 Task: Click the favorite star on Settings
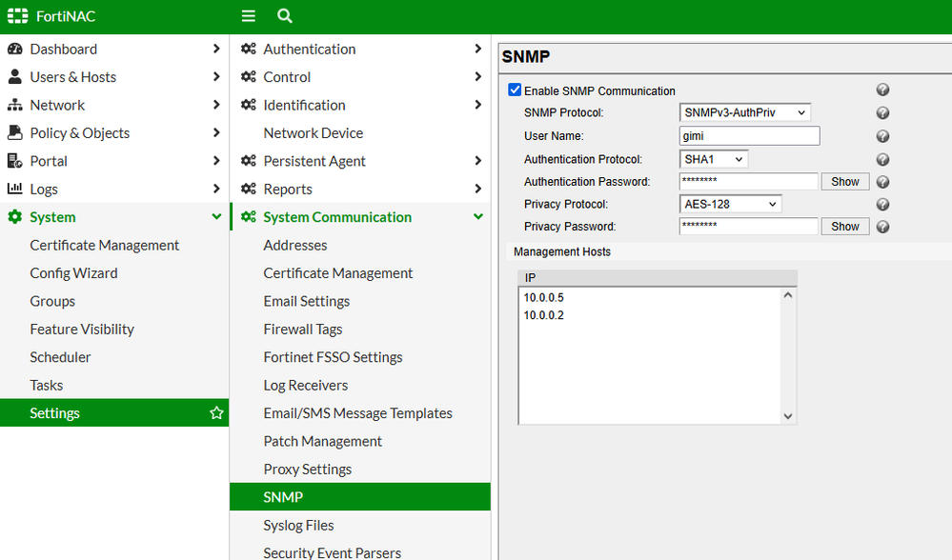click(216, 413)
